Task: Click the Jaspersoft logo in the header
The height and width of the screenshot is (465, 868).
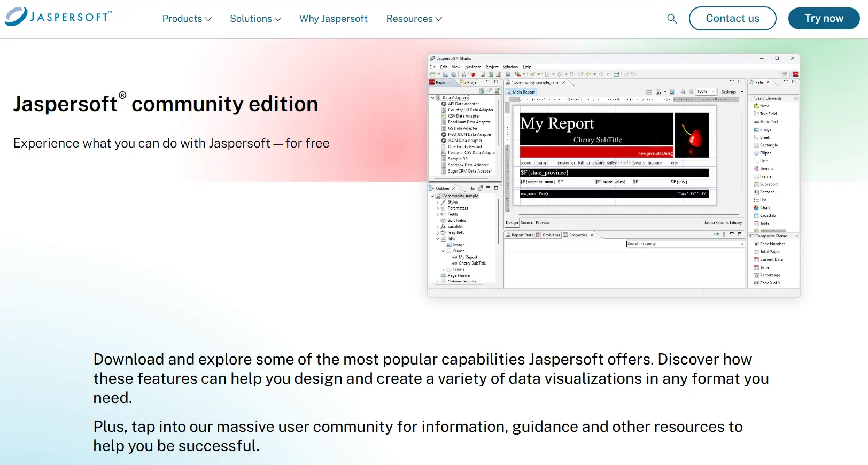Action: pos(58,17)
